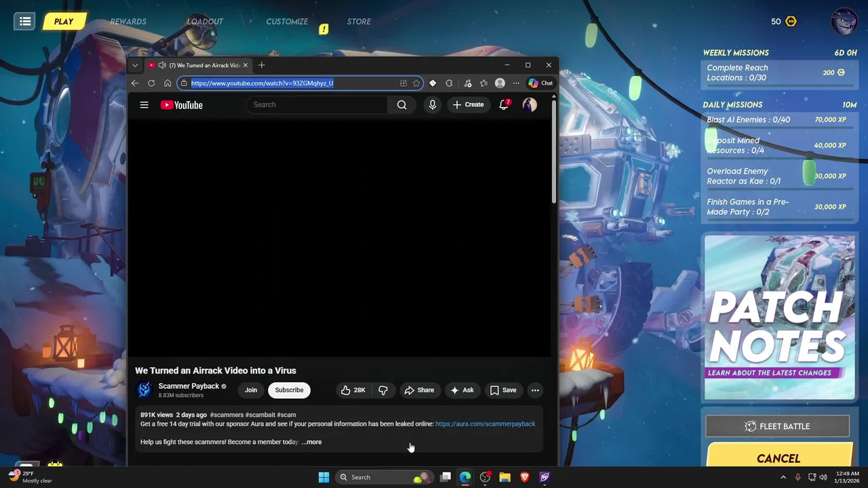Close the 'We Turned an Airrack Video' tab
The image size is (868, 488).
245,65
